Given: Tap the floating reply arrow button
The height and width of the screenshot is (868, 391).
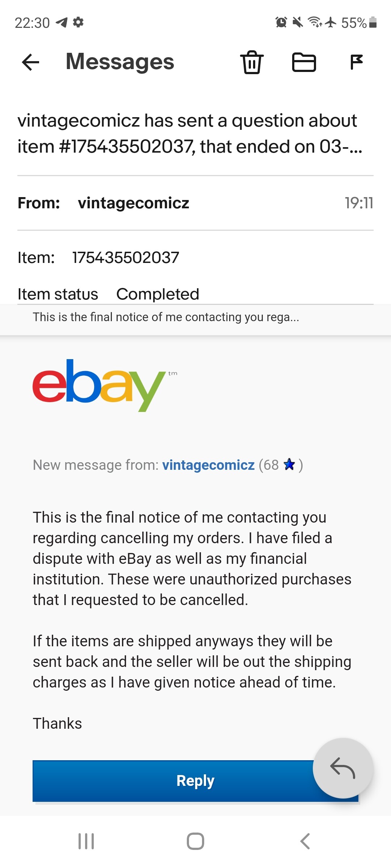Looking at the screenshot, I should (x=342, y=768).
